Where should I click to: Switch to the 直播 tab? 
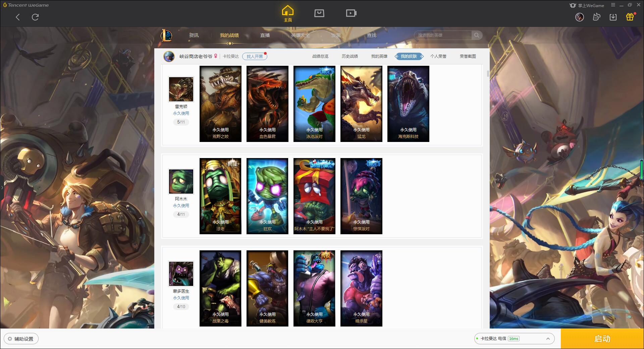265,35
